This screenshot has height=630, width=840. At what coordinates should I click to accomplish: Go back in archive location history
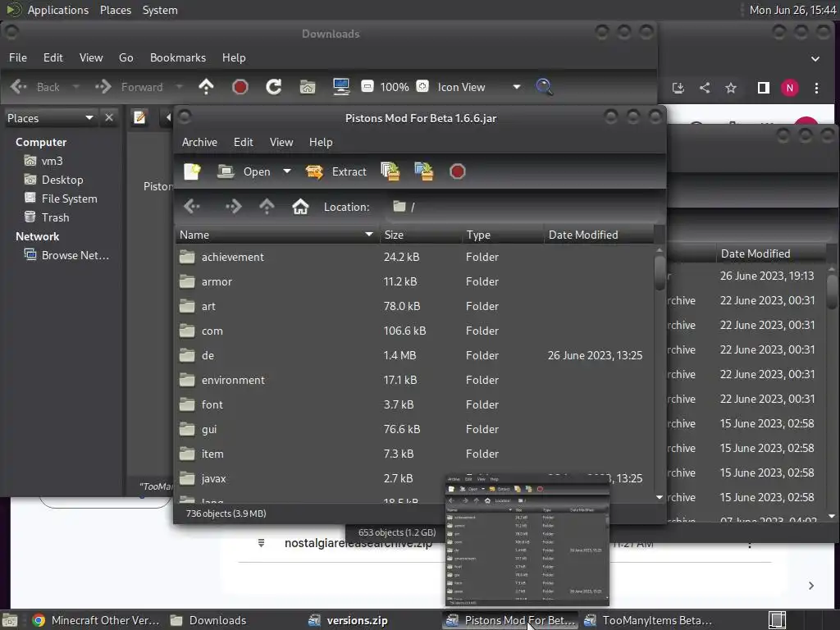(192, 206)
